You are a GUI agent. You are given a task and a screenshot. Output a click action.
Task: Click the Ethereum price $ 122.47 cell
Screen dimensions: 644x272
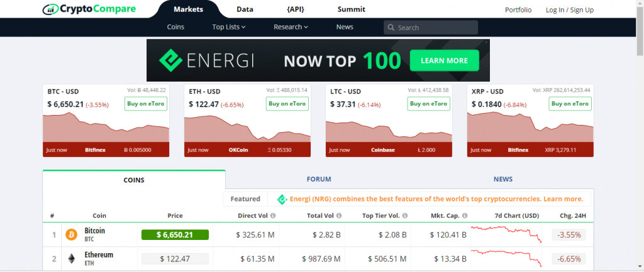pyautogui.click(x=175, y=259)
